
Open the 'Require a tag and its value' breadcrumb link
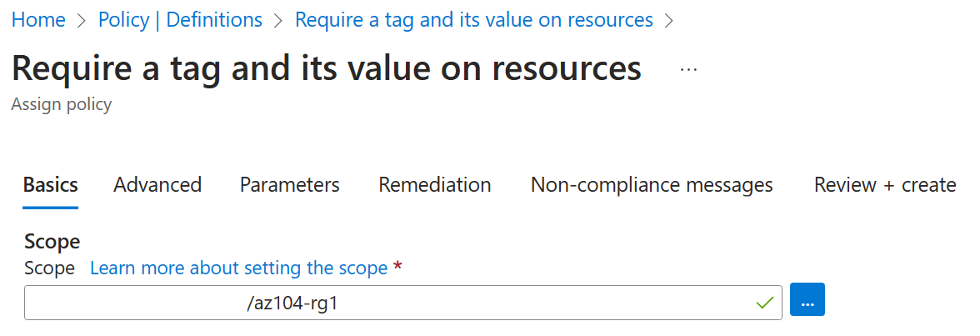point(473,20)
